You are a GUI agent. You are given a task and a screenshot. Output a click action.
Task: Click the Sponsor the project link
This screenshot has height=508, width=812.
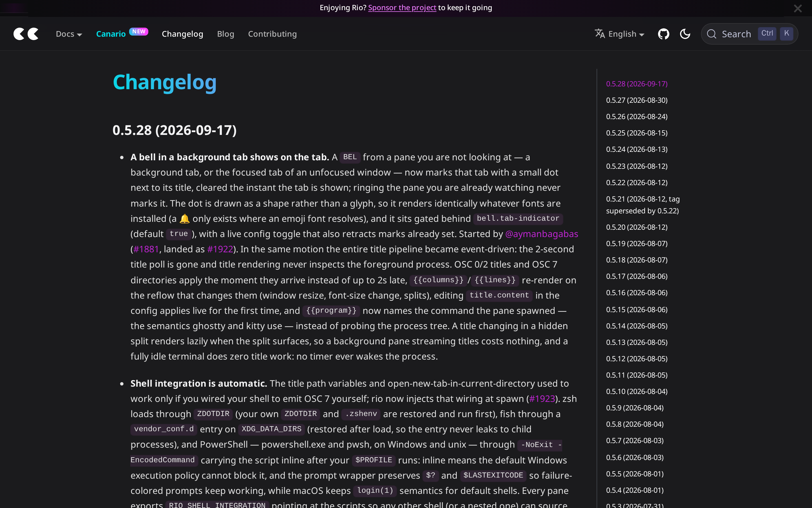pyautogui.click(x=402, y=8)
